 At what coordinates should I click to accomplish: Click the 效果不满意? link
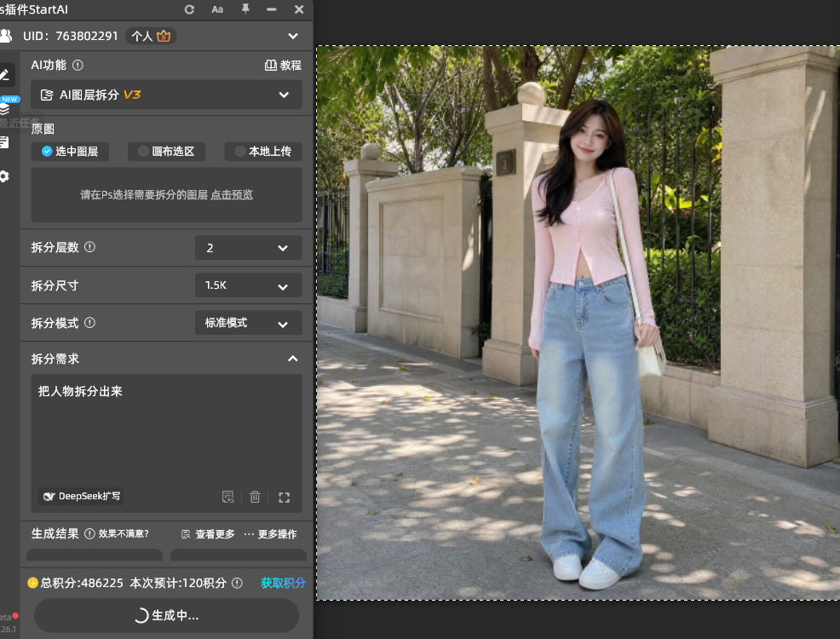[x=124, y=533]
